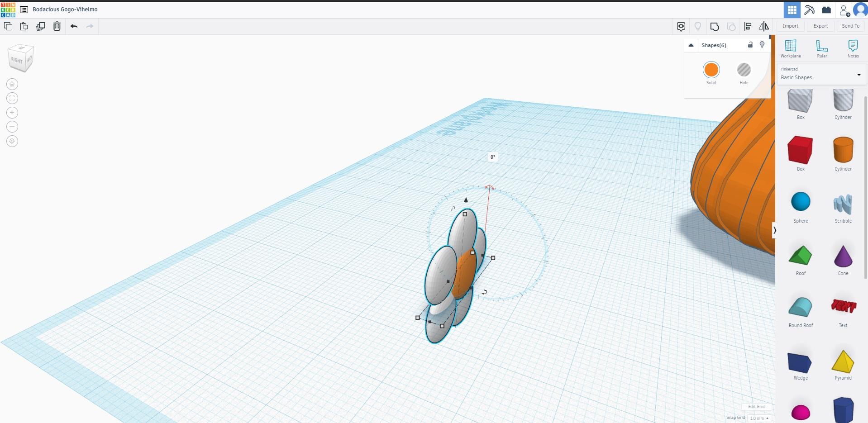Open the Notes tool

[x=853, y=49]
